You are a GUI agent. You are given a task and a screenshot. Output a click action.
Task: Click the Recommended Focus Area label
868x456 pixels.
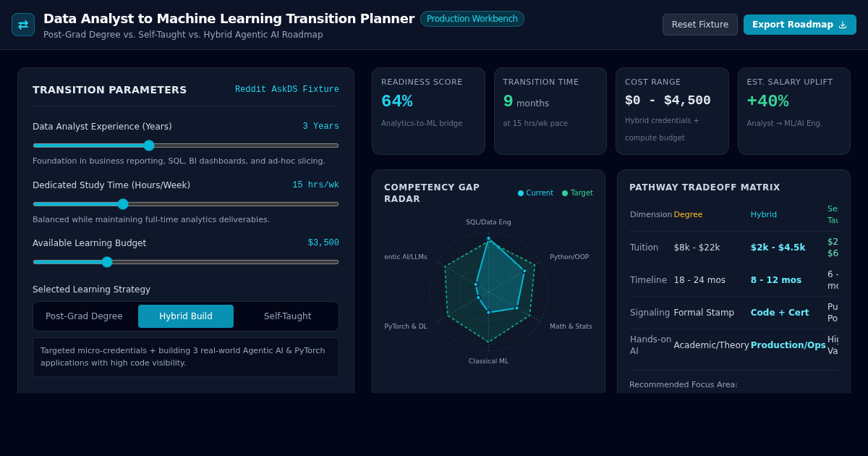684,385
